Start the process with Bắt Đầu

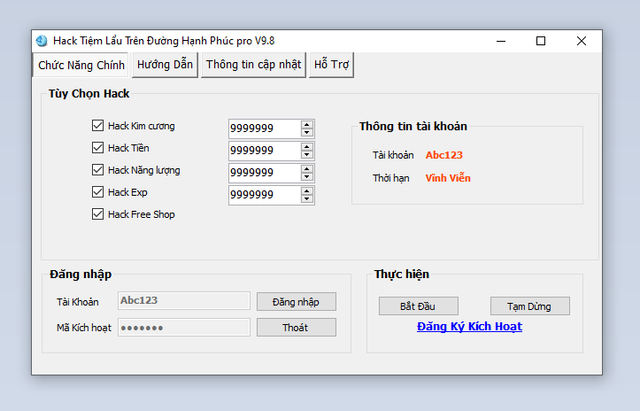(418, 306)
